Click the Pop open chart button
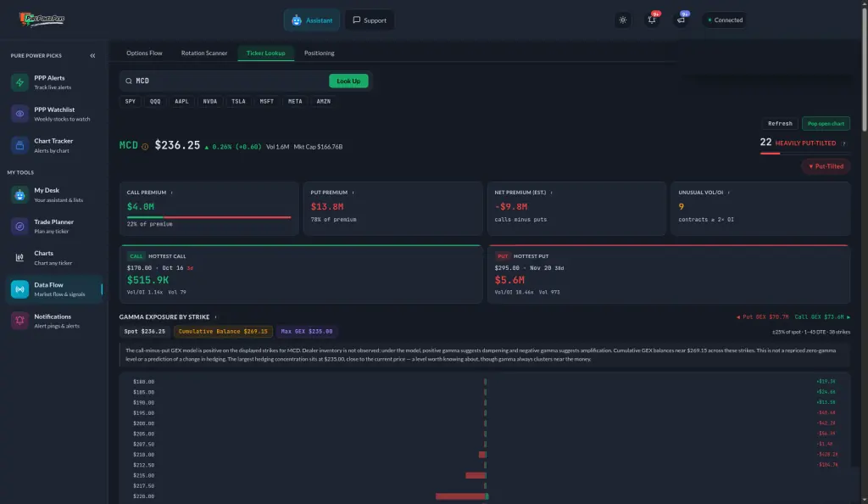The image size is (868, 504). click(826, 124)
